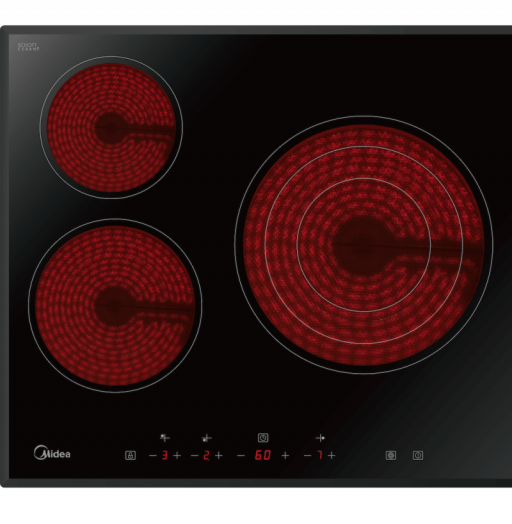Extend timer with plus beside 60
The width and height of the screenshot is (512, 524).
point(285,455)
